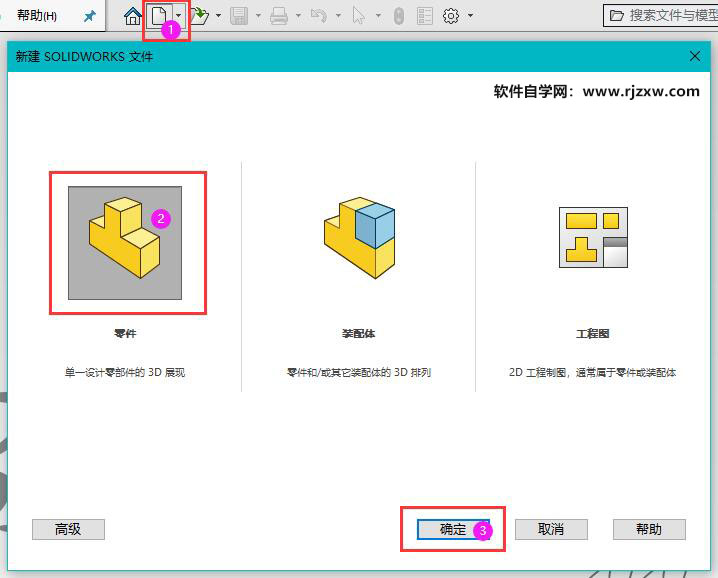Expand the Save dropdown arrow
This screenshot has width=718, height=578.
[258, 16]
